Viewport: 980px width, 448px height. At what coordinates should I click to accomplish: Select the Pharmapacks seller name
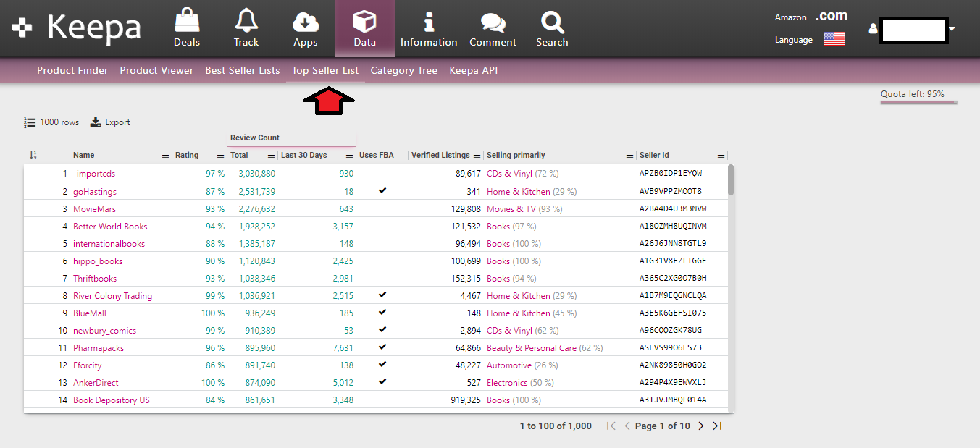pos(99,348)
